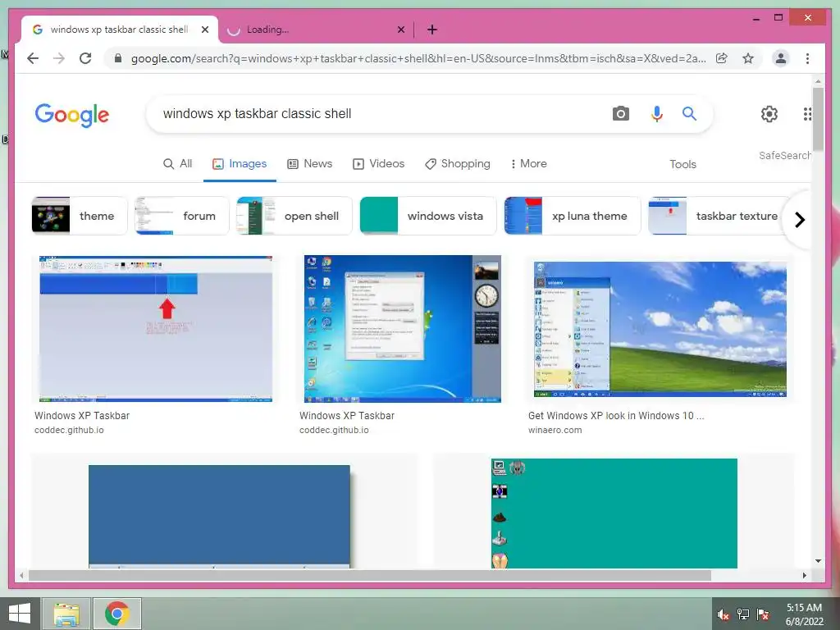Submit search with the magnifier icon
Viewport: 840px width, 630px height.
click(689, 113)
